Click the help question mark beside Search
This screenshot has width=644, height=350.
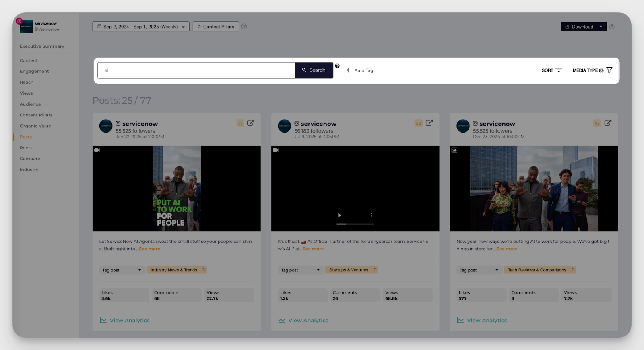point(337,66)
